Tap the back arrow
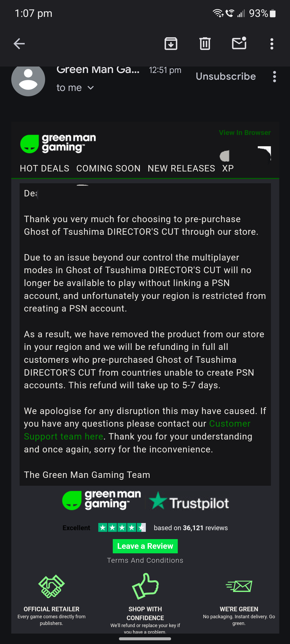Image resolution: width=290 pixels, height=644 pixels. (19, 44)
